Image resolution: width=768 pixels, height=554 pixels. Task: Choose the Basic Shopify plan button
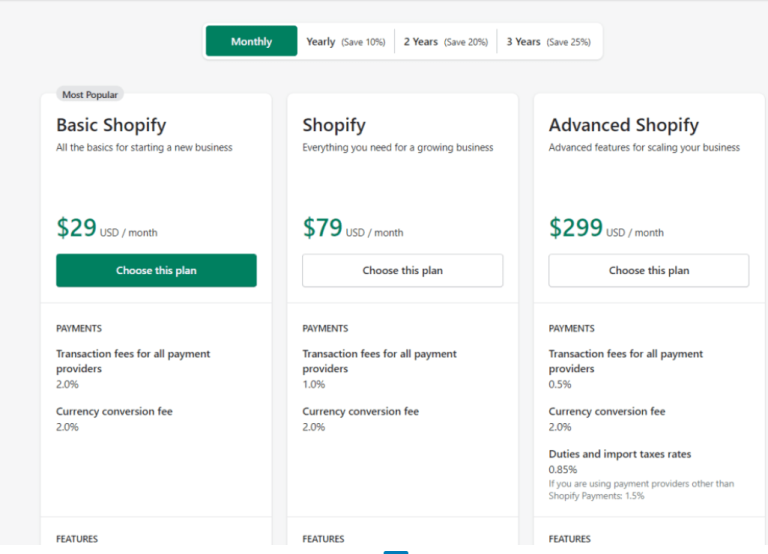(156, 270)
